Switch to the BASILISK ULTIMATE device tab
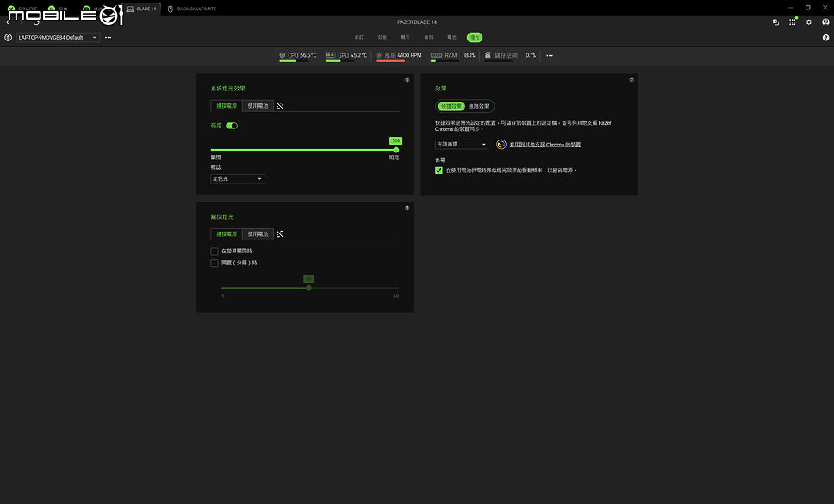This screenshot has width=834, height=504. pyautogui.click(x=192, y=9)
